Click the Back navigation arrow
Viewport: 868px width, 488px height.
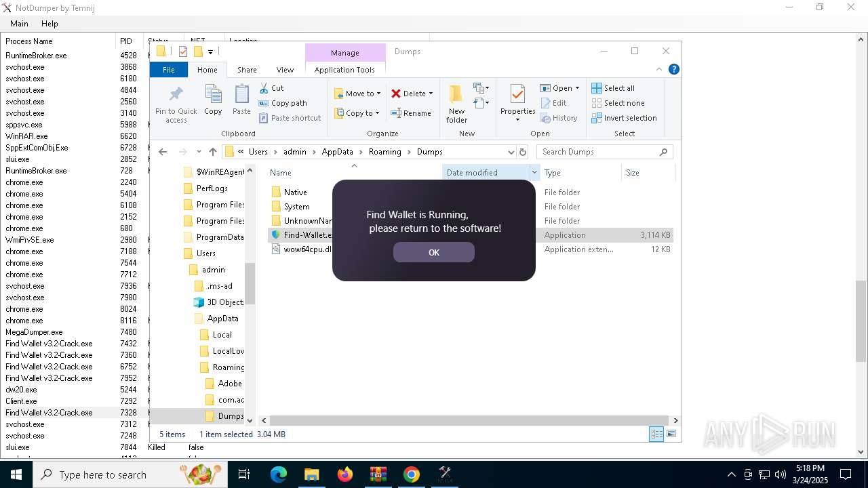(x=163, y=152)
